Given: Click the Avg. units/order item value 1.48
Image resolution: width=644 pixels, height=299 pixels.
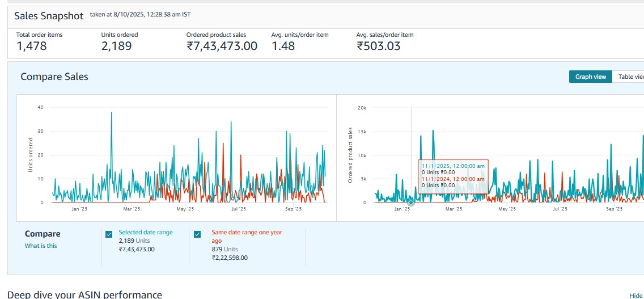Looking at the screenshot, I should pos(283,47).
